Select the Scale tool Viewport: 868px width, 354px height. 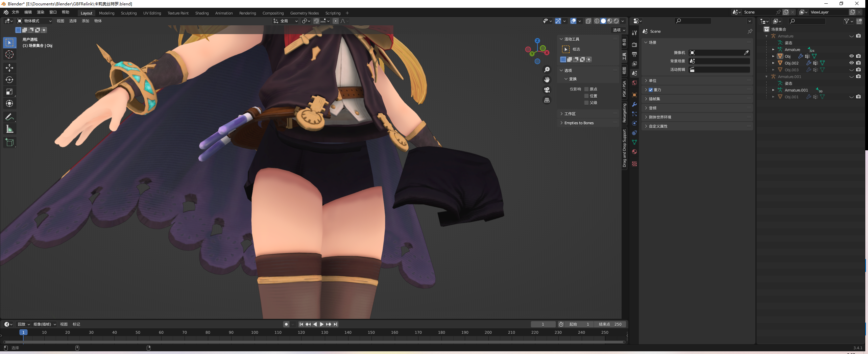[9, 92]
